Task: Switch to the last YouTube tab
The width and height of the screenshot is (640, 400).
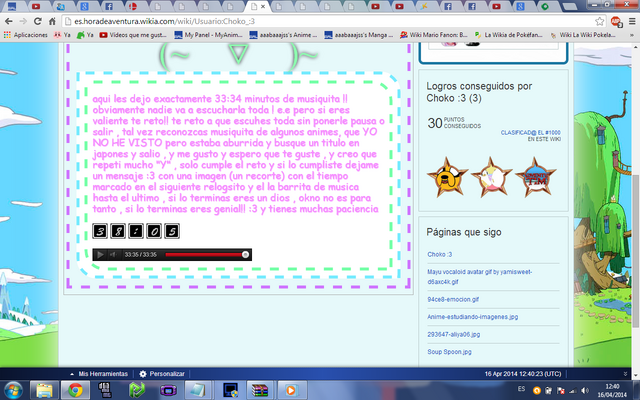Action: pos(496,6)
